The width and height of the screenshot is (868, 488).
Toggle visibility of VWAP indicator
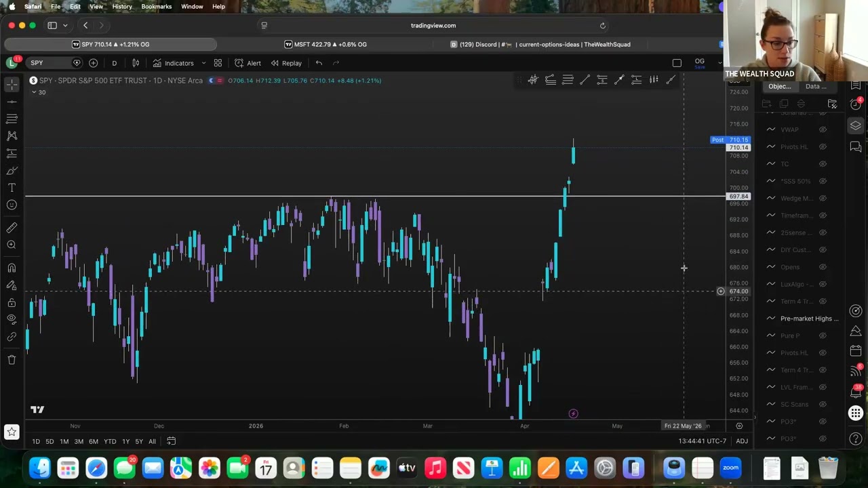[823, 129]
